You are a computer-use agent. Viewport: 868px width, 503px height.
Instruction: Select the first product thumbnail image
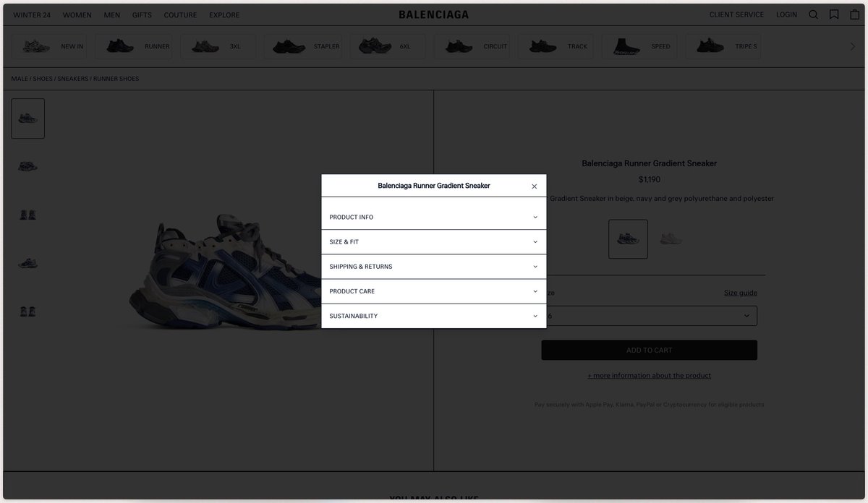click(x=28, y=119)
